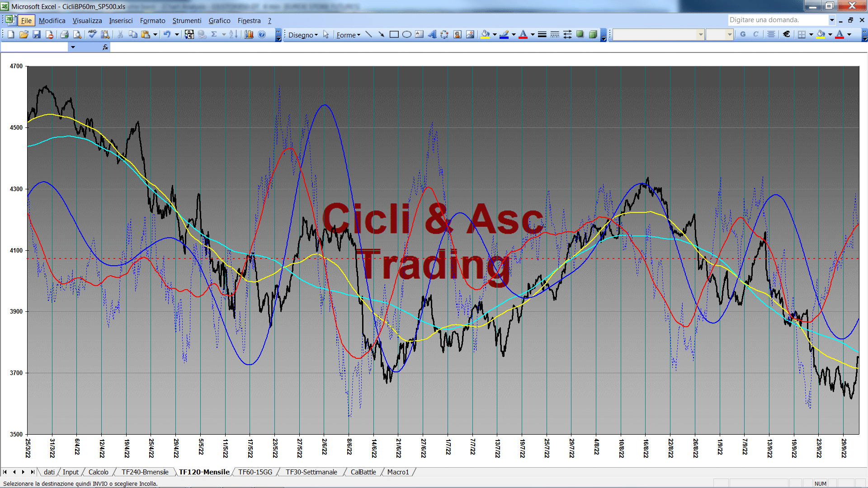Image resolution: width=868 pixels, height=488 pixels.
Task: Open the Grafico menu
Action: (219, 21)
